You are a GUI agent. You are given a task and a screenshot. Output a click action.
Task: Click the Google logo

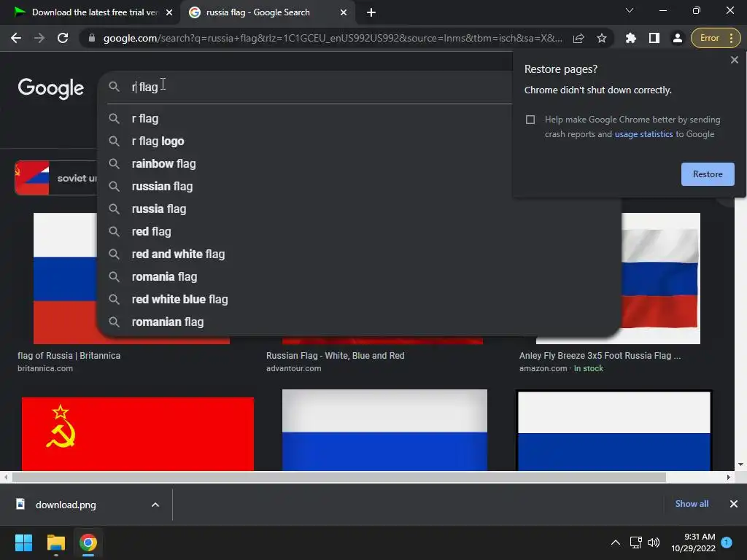coord(51,88)
